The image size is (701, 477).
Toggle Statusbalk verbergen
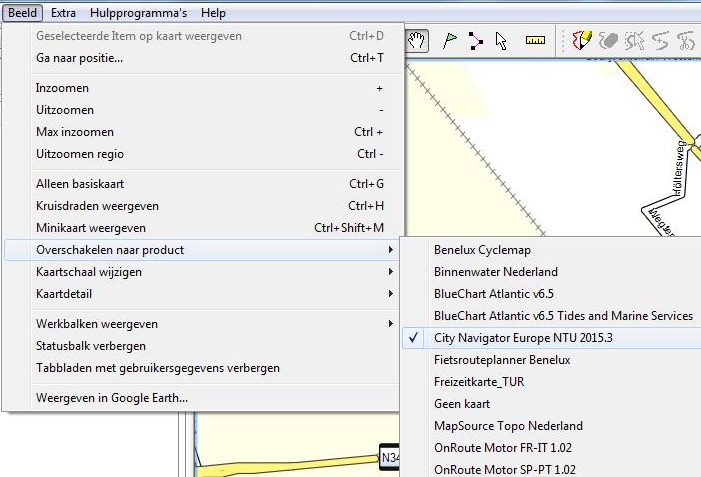201,346
